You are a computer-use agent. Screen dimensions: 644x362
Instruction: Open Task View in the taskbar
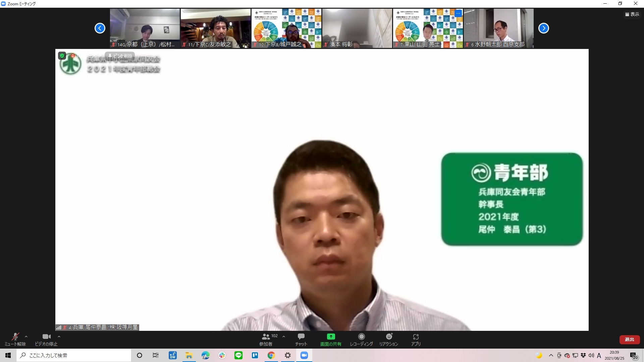point(156,355)
